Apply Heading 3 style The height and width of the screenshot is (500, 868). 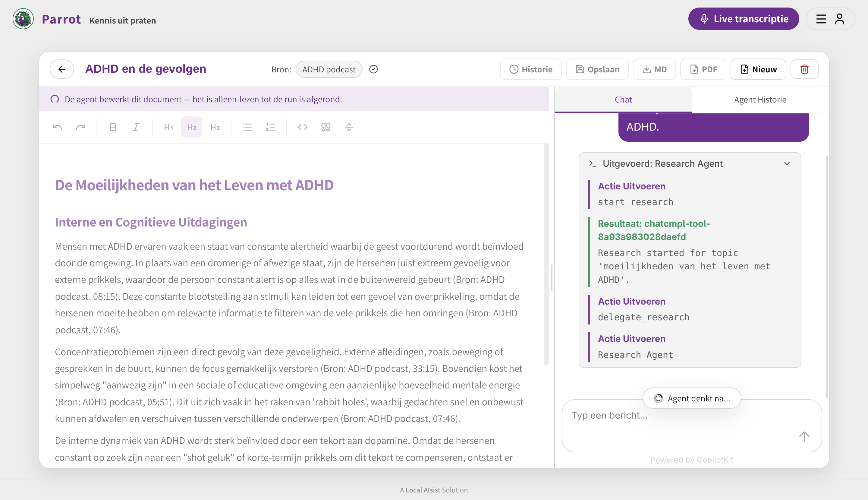215,127
